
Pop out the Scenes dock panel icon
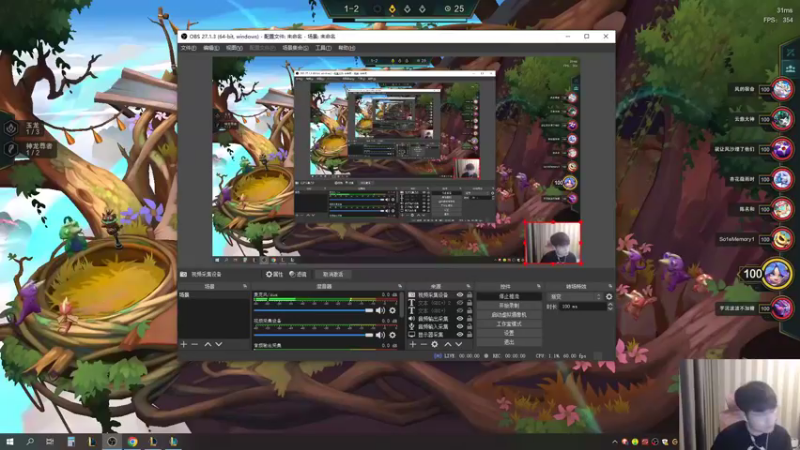point(245,286)
